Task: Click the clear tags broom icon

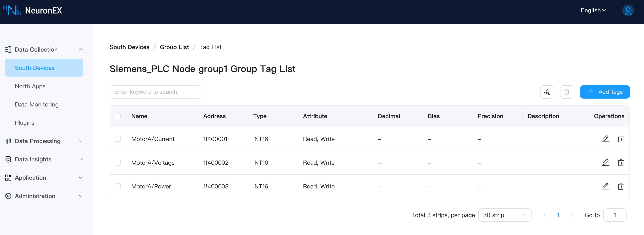Action: 547,92
